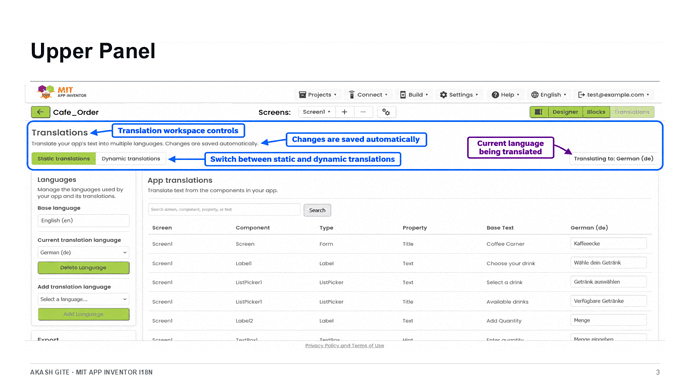Open the Build menu

tap(414, 95)
